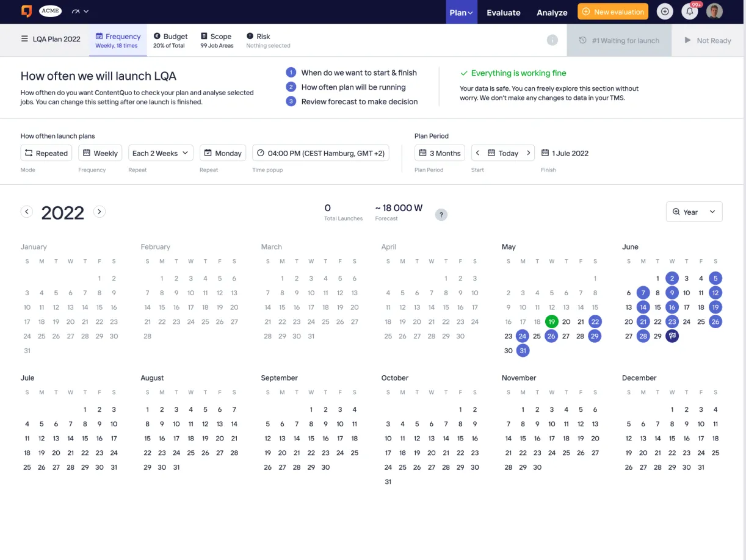Expand the Plan menu chevron
This screenshot has width=746, height=560.
click(x=471, y=13)
